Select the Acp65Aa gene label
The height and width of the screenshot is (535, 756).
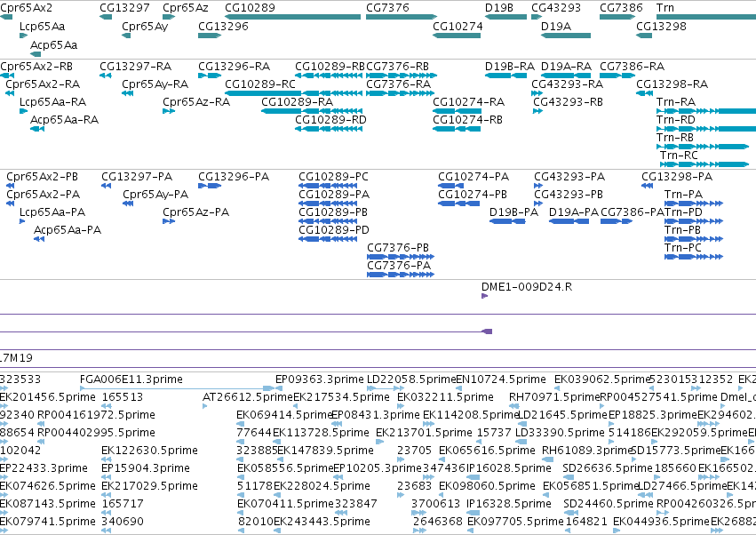coord(53,45)
